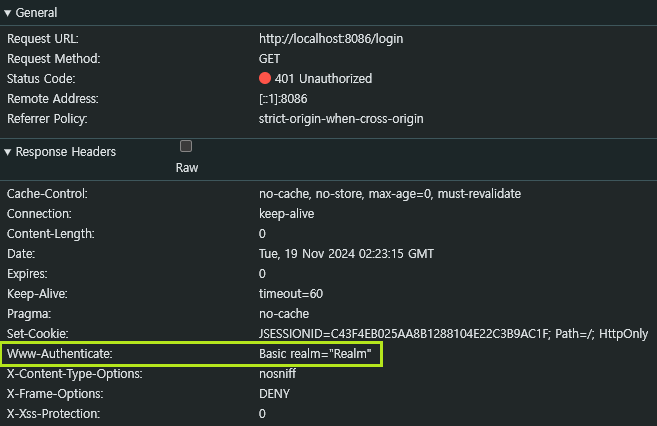
Task: Select the Pragma no-cache value
Action: (x=283, y=314)
